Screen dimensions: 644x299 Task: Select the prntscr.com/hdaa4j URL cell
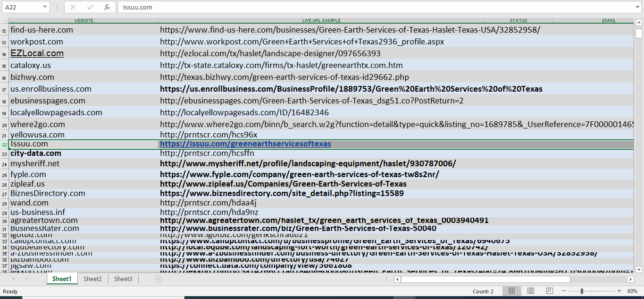coord(321,203)
